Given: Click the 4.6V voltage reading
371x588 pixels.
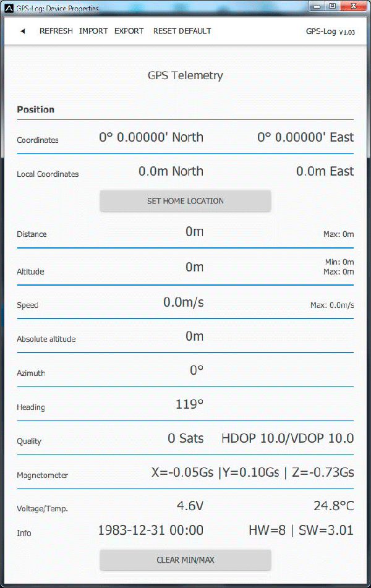Looking at the screenshot, I should point(190,506).
